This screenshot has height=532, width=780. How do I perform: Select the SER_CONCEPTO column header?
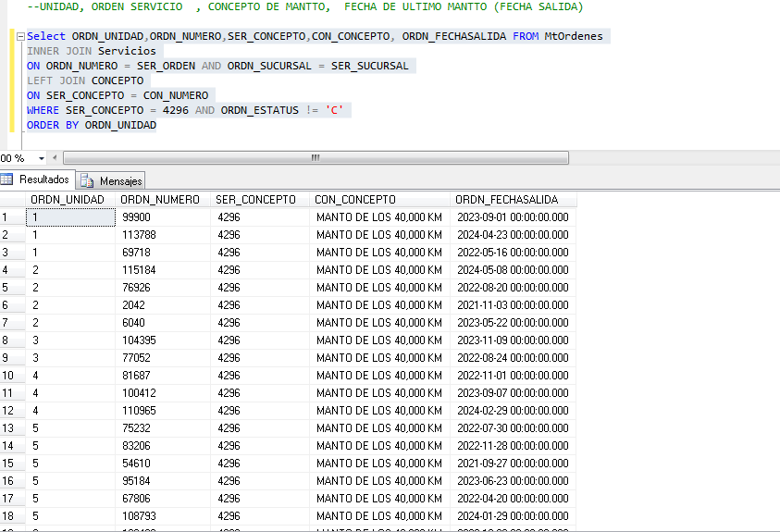260,200
